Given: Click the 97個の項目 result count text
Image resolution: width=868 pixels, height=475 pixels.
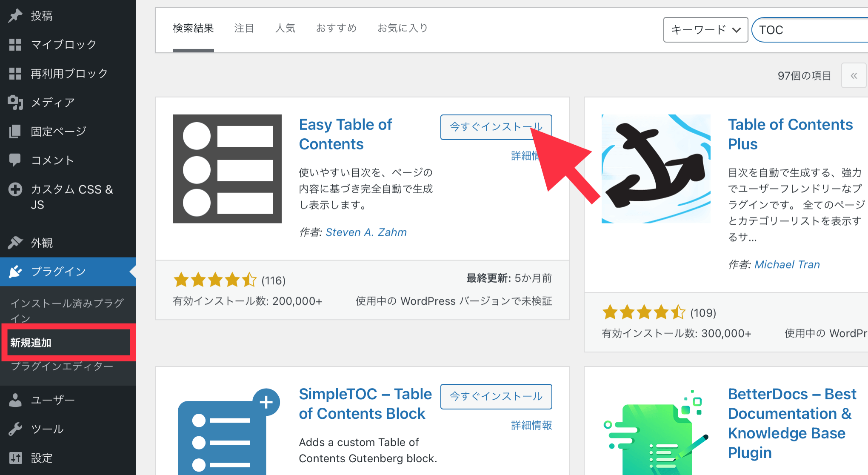Looking at the screenshot, I should click(x=804, y=76).
